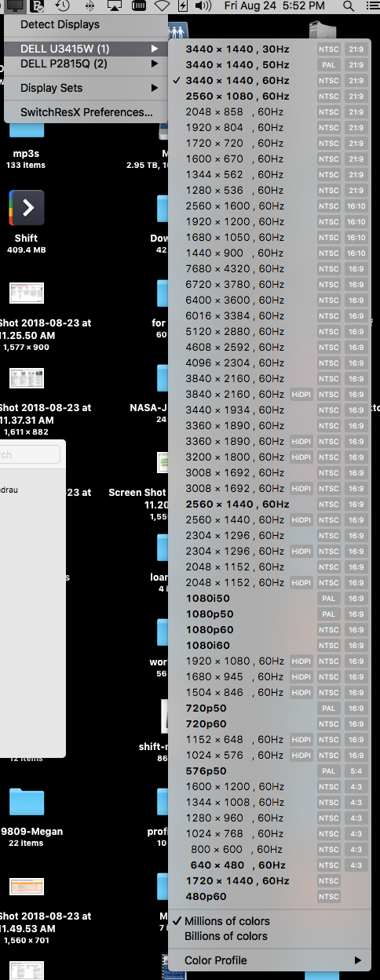Choose 576p50 PAL 5:4 mode
The image size is (380, 980).
click(x=269, y=771)
